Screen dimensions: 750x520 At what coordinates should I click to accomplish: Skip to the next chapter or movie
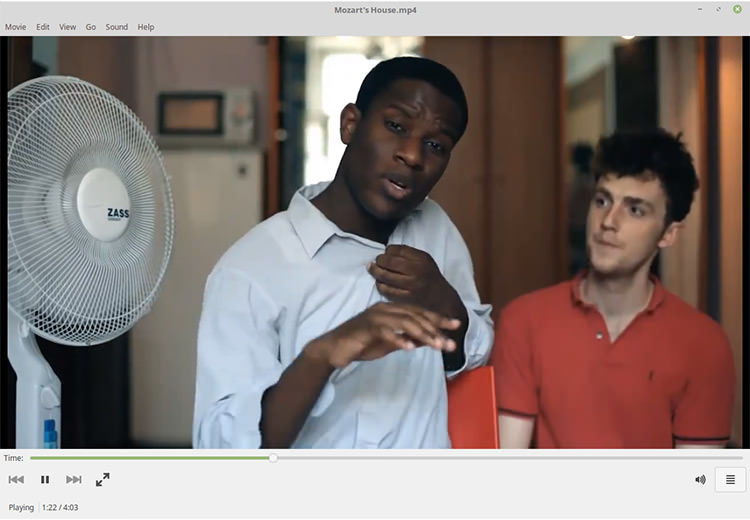[74, 479]
